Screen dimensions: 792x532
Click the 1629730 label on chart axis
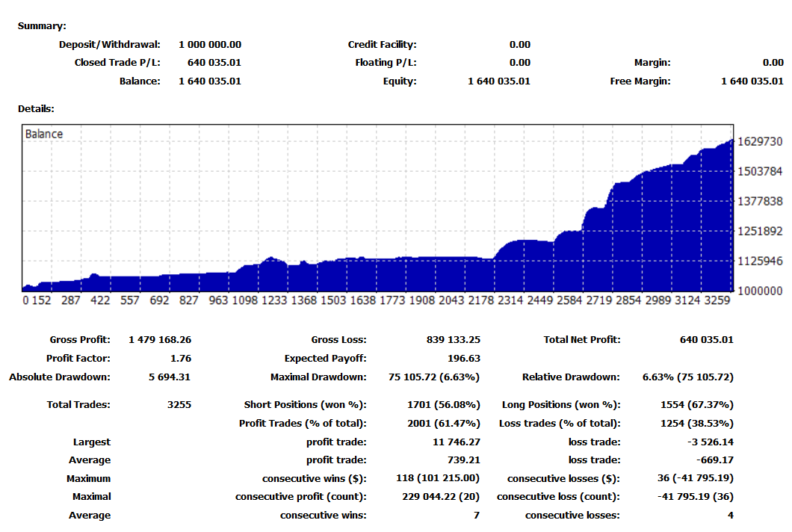759,142
